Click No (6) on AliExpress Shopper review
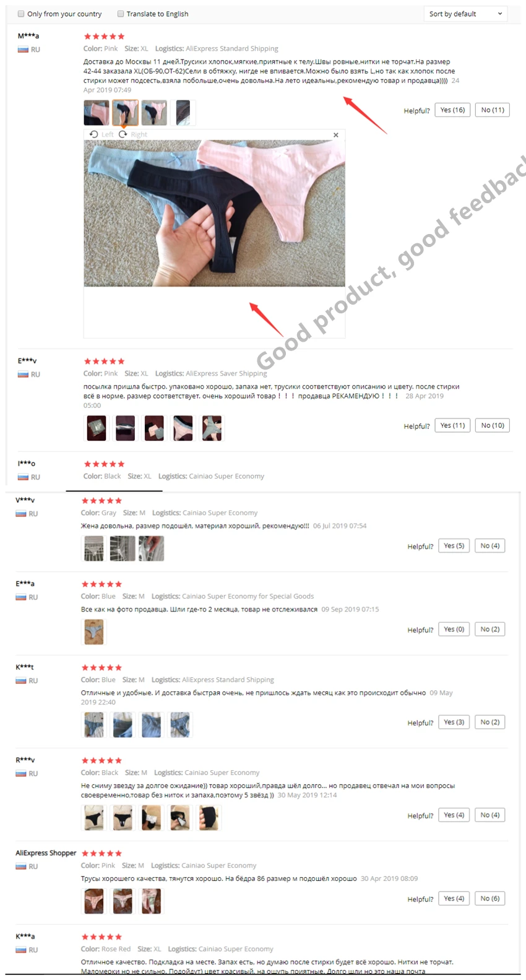526x980 pixels. pos(490,899)
